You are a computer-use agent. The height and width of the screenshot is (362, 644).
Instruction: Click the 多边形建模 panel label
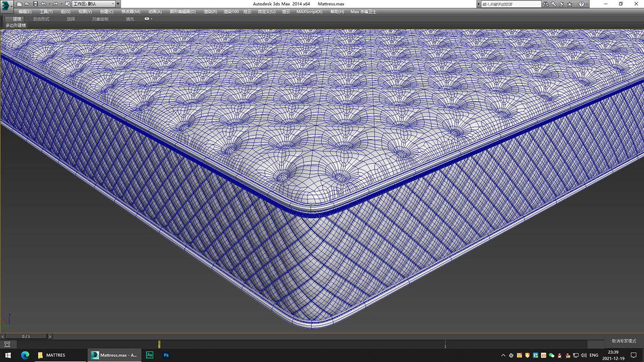pyautogui.click(x=16, y=25)
